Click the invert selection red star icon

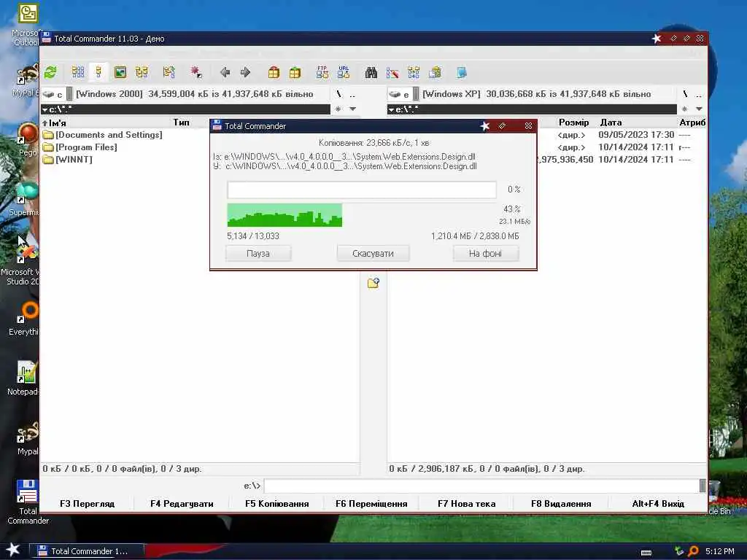click(196, 72)
